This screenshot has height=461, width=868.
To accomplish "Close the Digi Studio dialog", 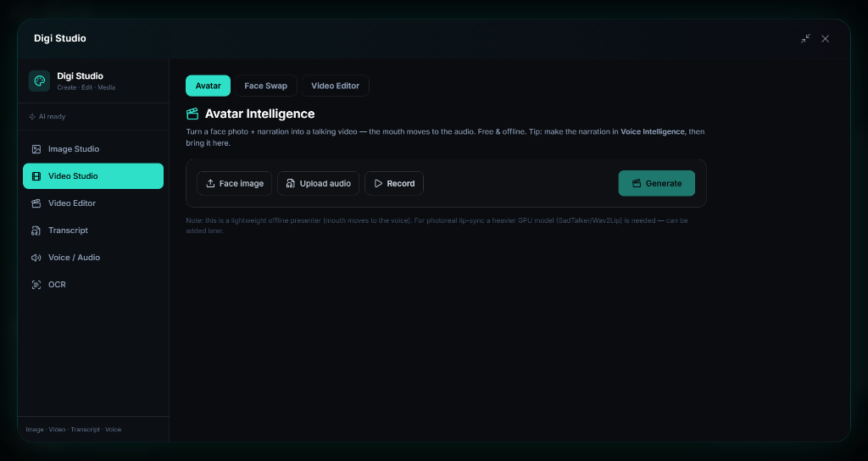I will click(826, 39).
